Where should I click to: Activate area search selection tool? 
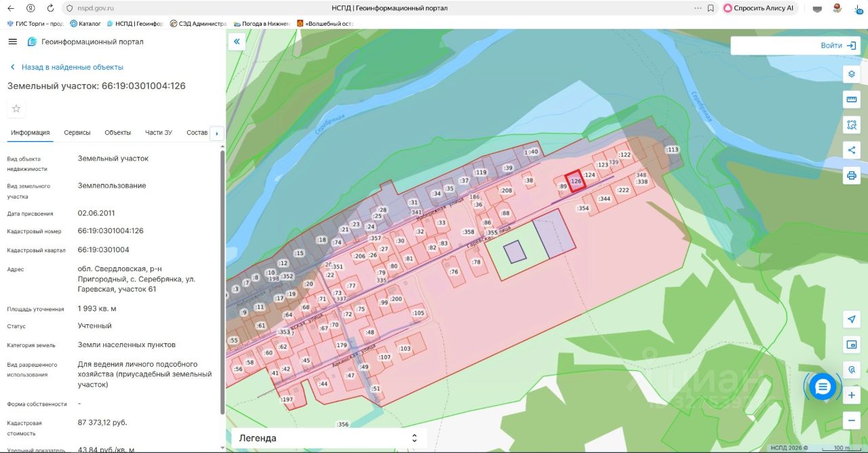coord(852,125)
